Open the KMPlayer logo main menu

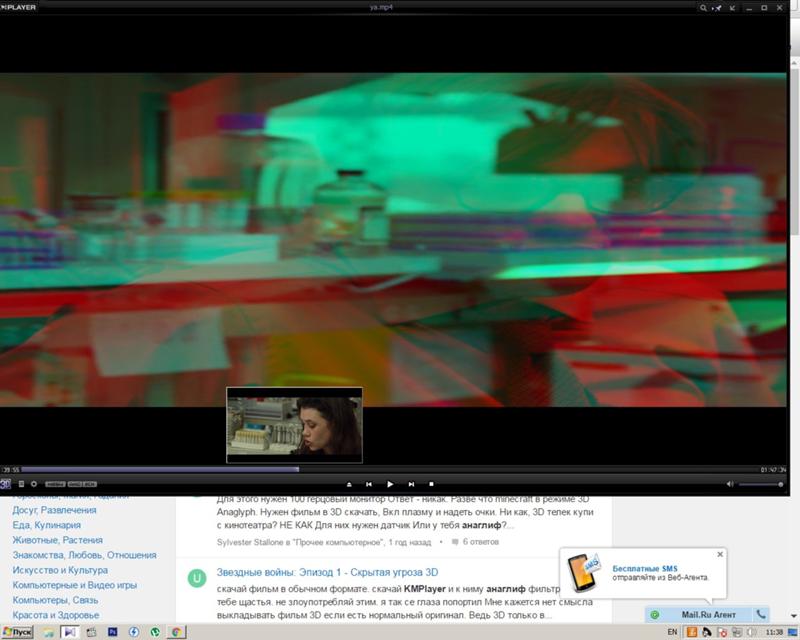pos(18,7)
